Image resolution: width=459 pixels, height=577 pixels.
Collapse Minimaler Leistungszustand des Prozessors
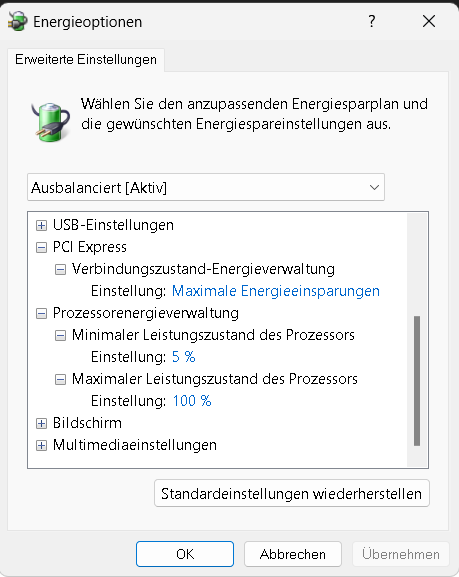coord(60,335)
